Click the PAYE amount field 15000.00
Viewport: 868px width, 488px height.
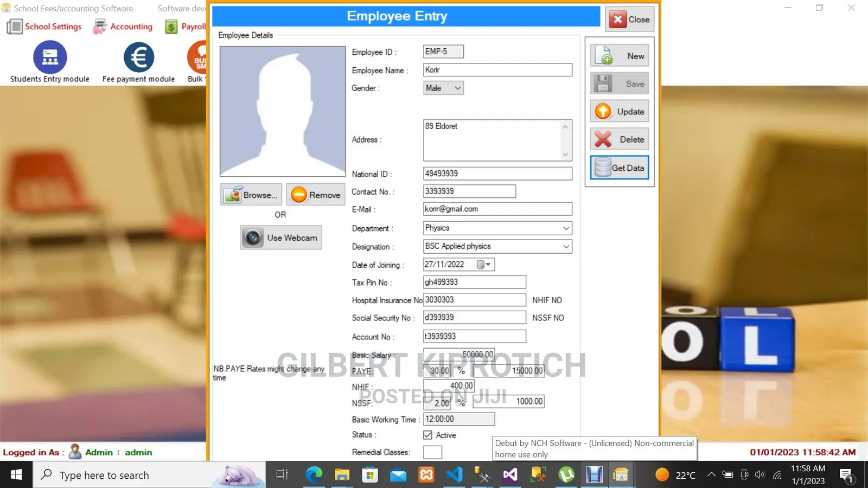pos(508,371)
